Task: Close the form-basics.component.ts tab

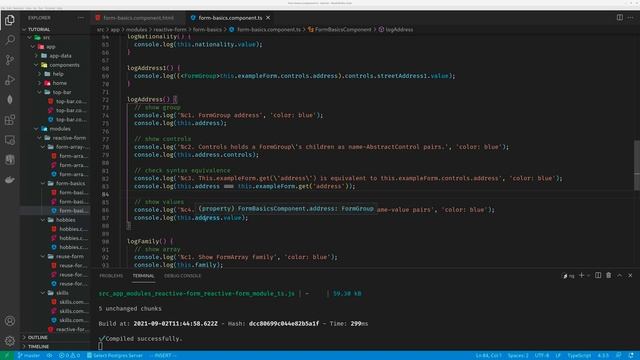Action: coord(268,18)
